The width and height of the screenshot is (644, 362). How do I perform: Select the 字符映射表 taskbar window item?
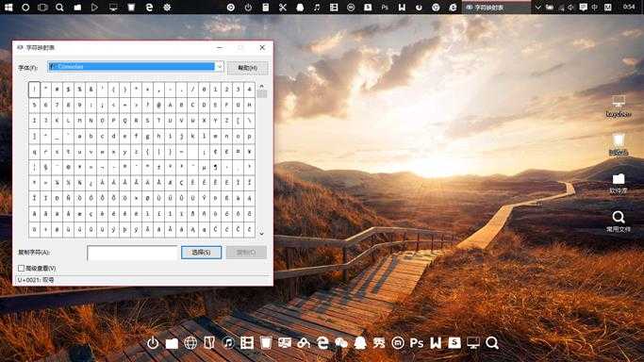[x=496, y=8]
